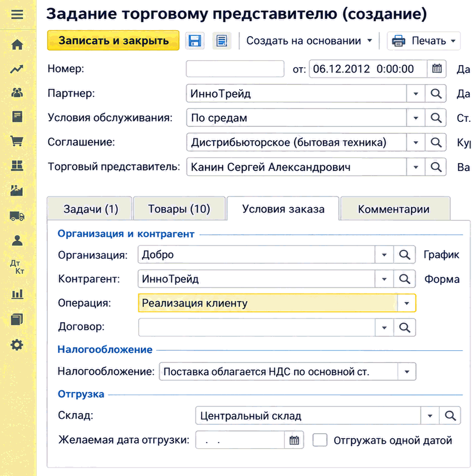Screen dimensions: 476x476
Task: Click the Налогообложение field Поставка облагается НДС
Action: (278, 371)
